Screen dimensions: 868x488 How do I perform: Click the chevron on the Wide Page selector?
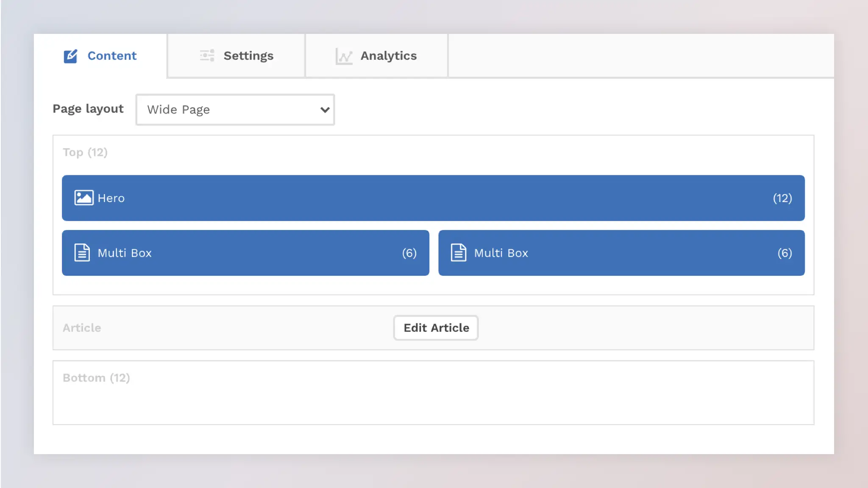pos(324,109)
